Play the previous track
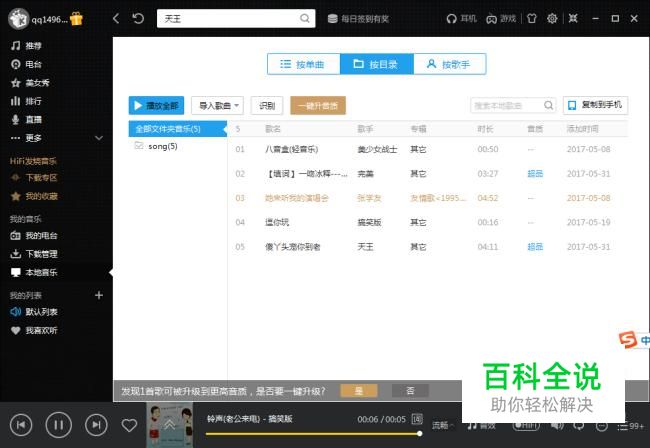Image resolution: width=650 pixels, height=448 pixels. [21, 425]
